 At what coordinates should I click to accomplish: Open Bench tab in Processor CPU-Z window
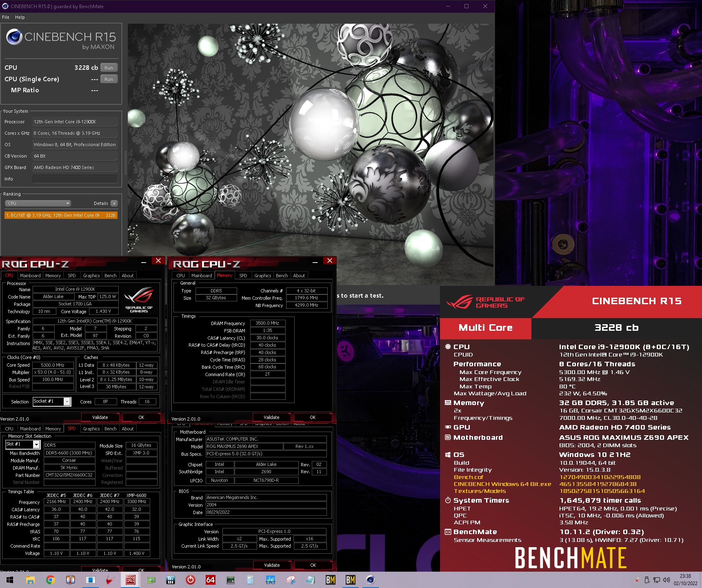[110, 276]
